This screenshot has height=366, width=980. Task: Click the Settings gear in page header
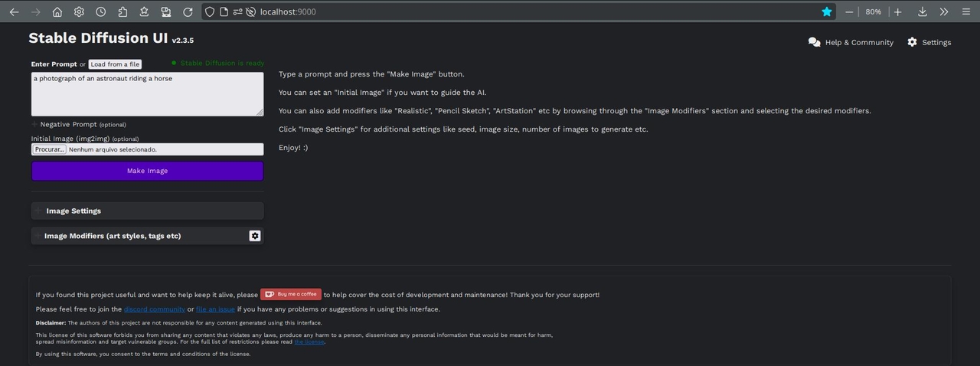click(912, 42)
